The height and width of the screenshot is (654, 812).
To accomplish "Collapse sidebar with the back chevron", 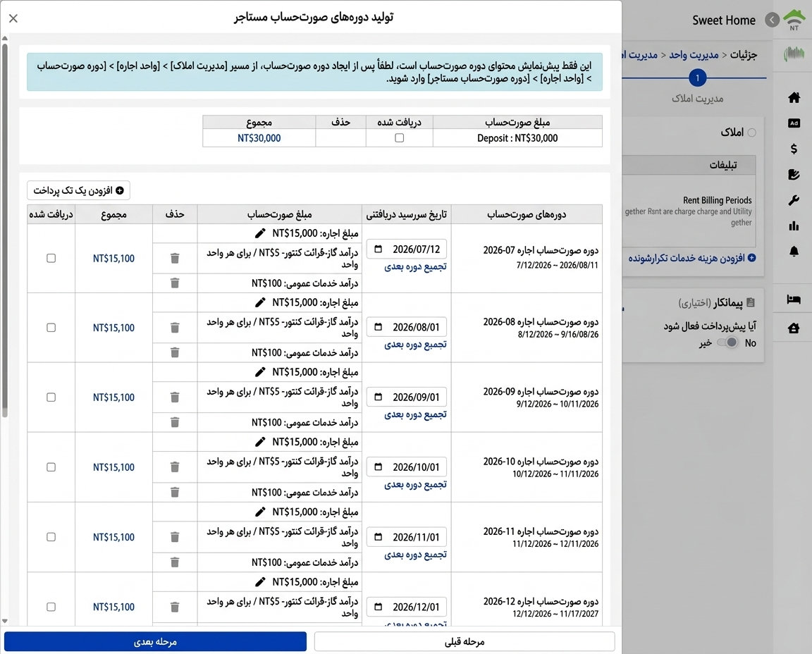I will coord(772,20).
